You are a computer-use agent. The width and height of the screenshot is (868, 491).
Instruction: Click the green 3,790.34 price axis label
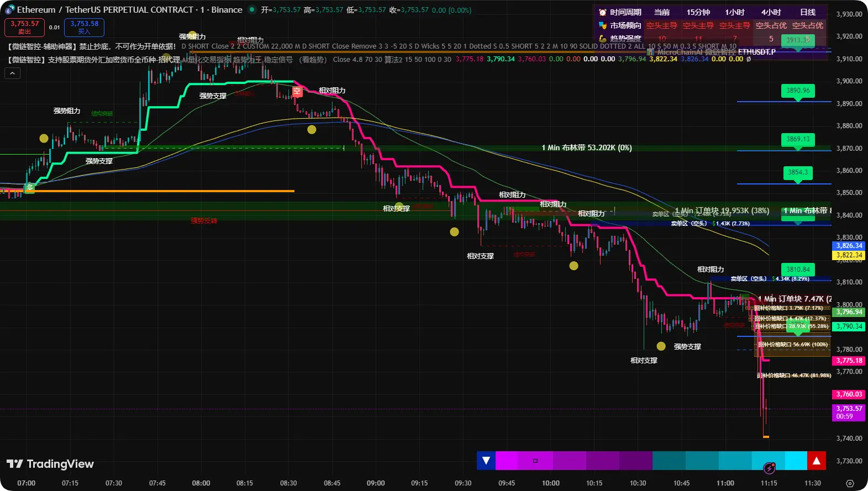click(x=849, y=326)
